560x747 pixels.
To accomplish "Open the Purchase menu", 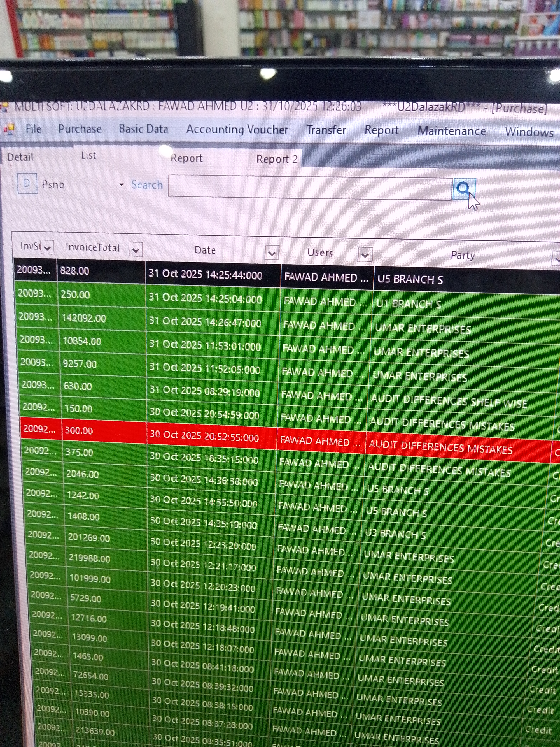I will coord(80,129).
